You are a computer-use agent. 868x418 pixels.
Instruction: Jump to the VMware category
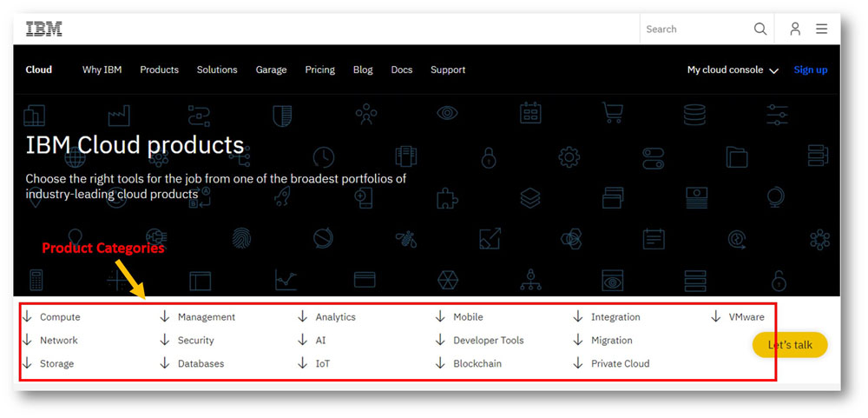click(746, 317)
